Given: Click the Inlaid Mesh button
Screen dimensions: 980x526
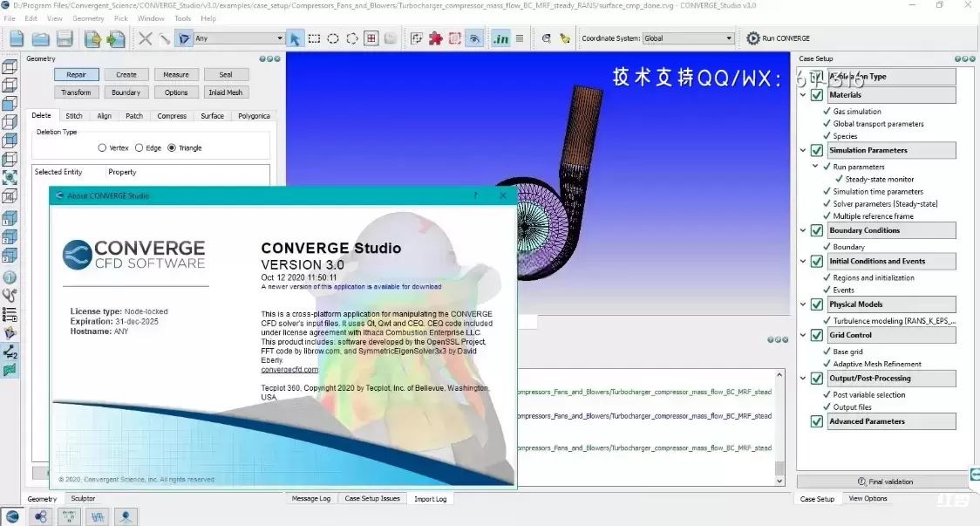Looking at the screenshot, I should 226,92.
